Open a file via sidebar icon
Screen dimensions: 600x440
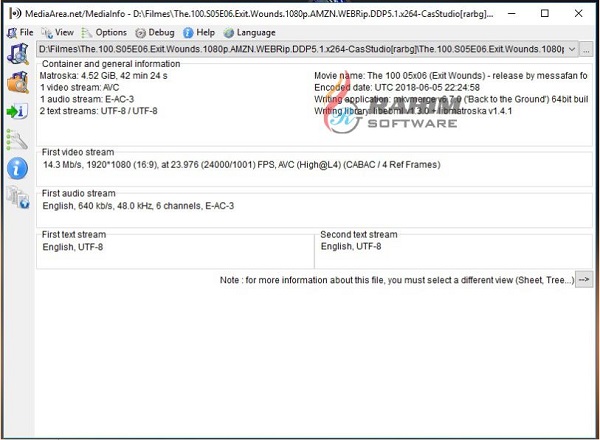[x=17, y=54]
